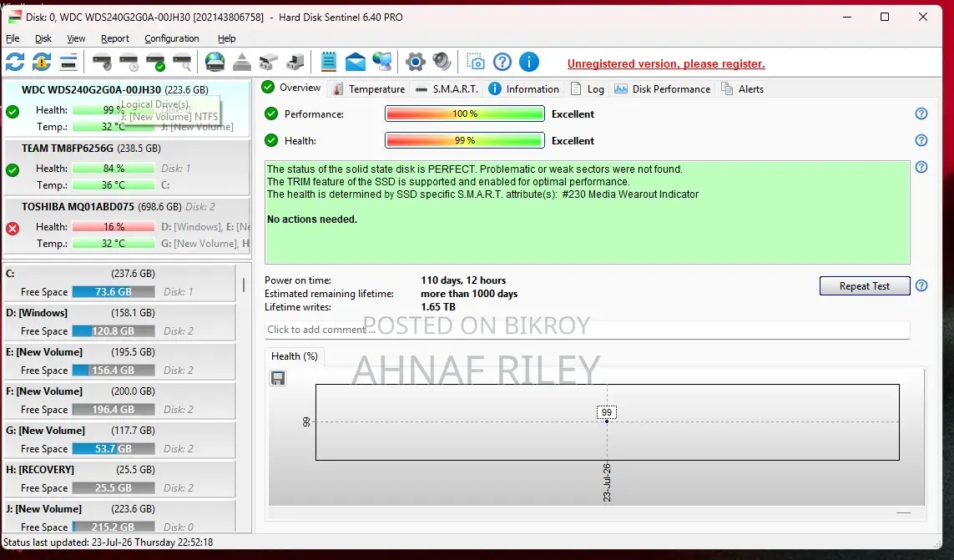Click the disk with clock icon
Viewport: 954px width, 560px height.
pyautogui.click(x=129, y=62)
